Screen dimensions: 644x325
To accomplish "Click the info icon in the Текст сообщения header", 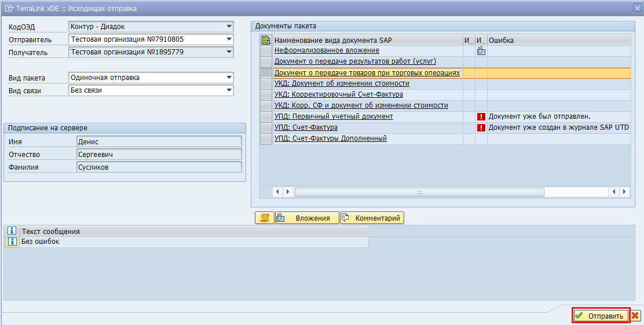I will click(x=12, y=231).
